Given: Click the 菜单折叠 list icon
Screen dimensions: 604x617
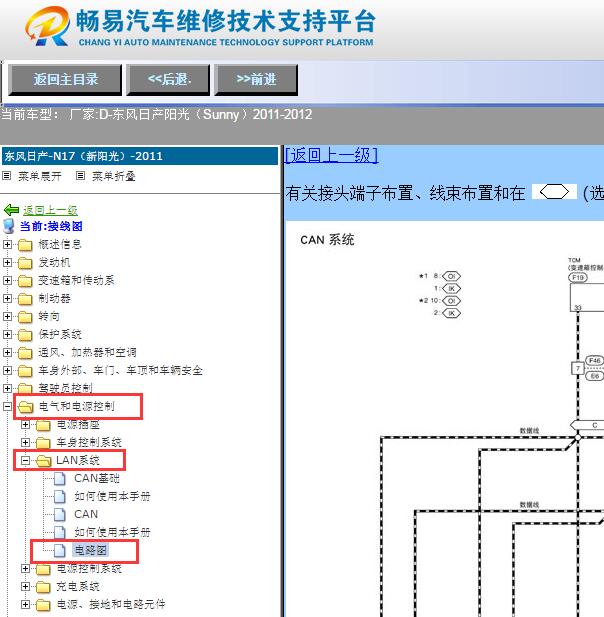Looking at the screenshot, I should (80, 175).
